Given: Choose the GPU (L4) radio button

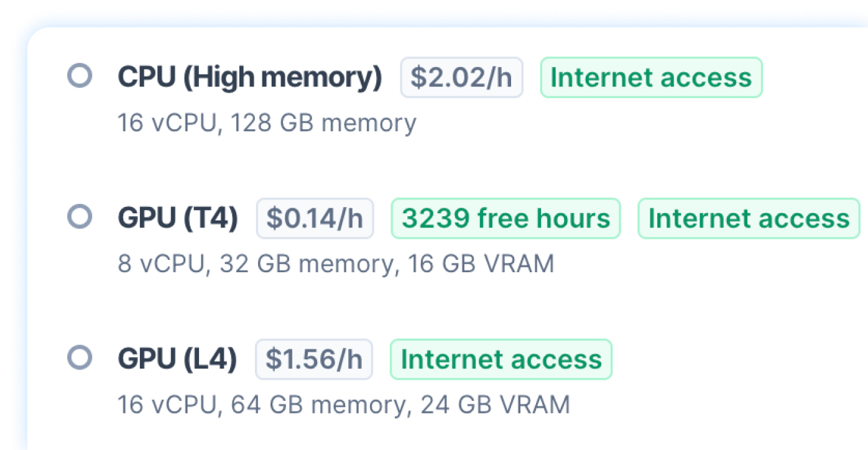Looking at the screenshot, I should 80,358.
